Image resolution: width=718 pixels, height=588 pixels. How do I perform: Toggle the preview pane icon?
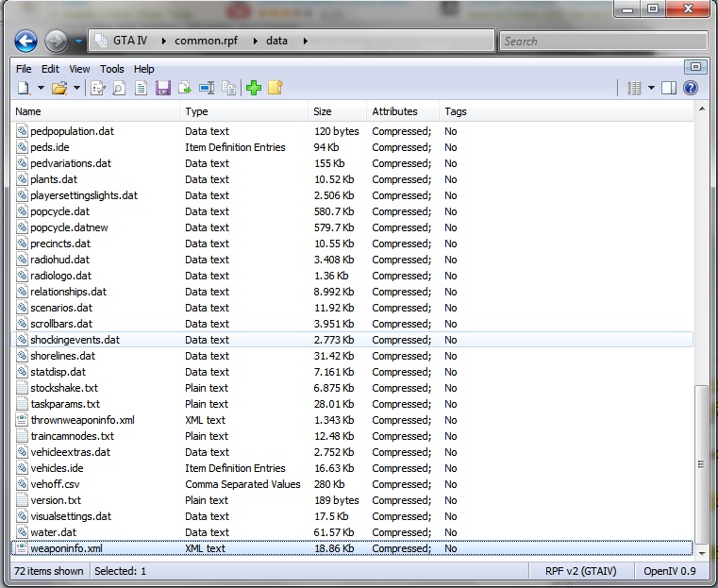pos(669,88)
